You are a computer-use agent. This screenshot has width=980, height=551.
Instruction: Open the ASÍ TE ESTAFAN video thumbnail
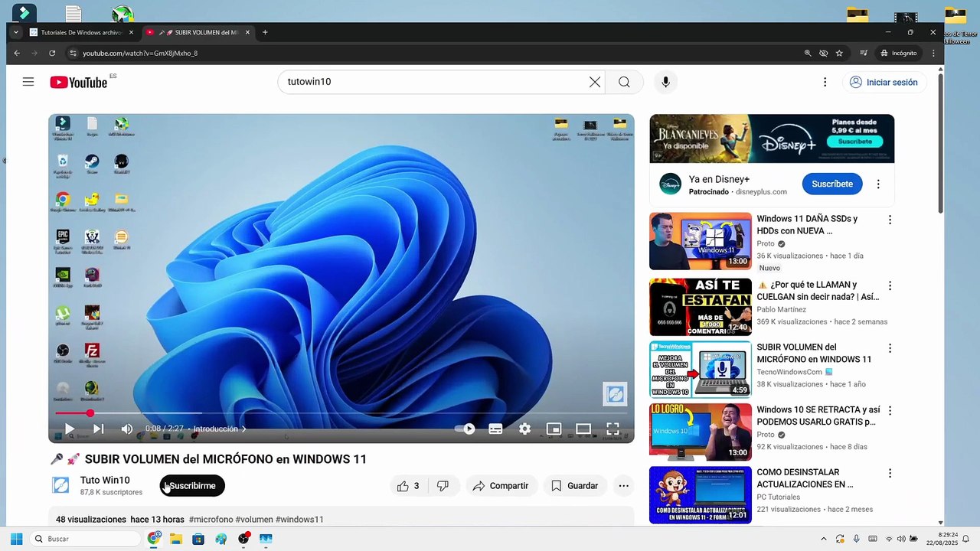[x=701, y=307]
